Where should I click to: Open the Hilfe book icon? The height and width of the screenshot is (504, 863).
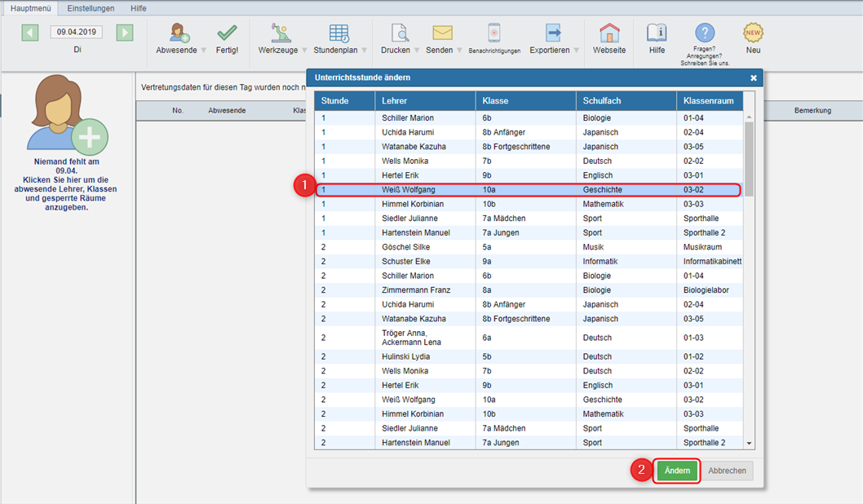tap(657, 33)
